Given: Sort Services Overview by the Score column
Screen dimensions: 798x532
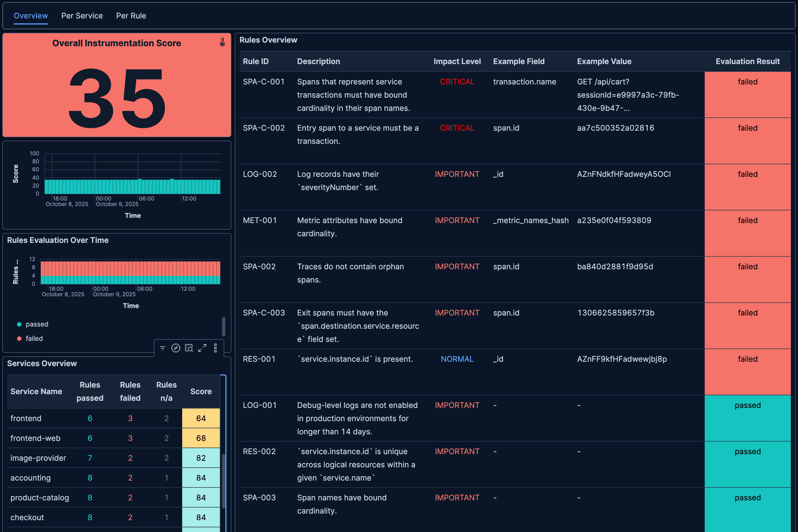Looking at the screenshot, I should [201, 391].
